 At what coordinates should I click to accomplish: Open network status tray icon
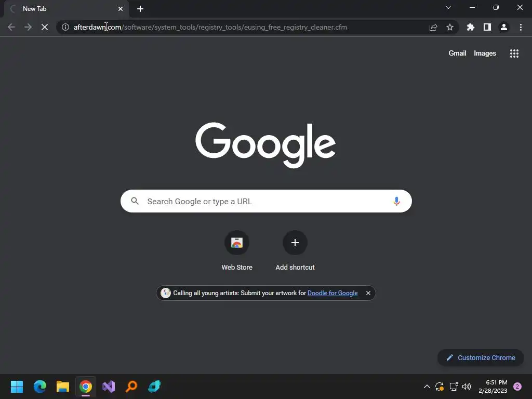tap(454, 387)
